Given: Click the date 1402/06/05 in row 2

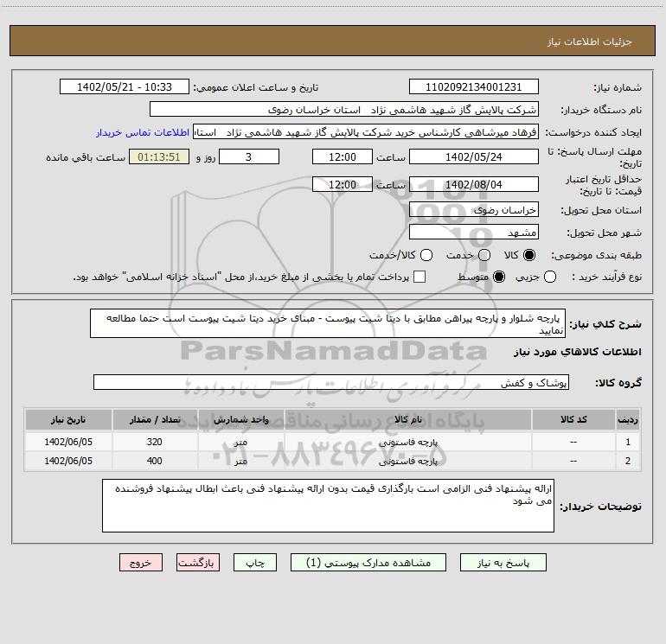Looking at the screenshot, I should (68, 461).
